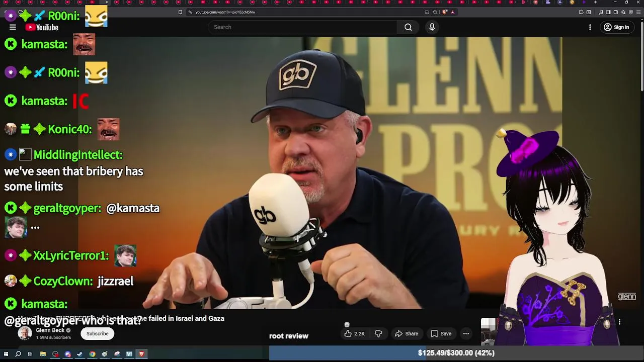
Task: Click the donation goal progress bar
Action: tap(456, 353)
